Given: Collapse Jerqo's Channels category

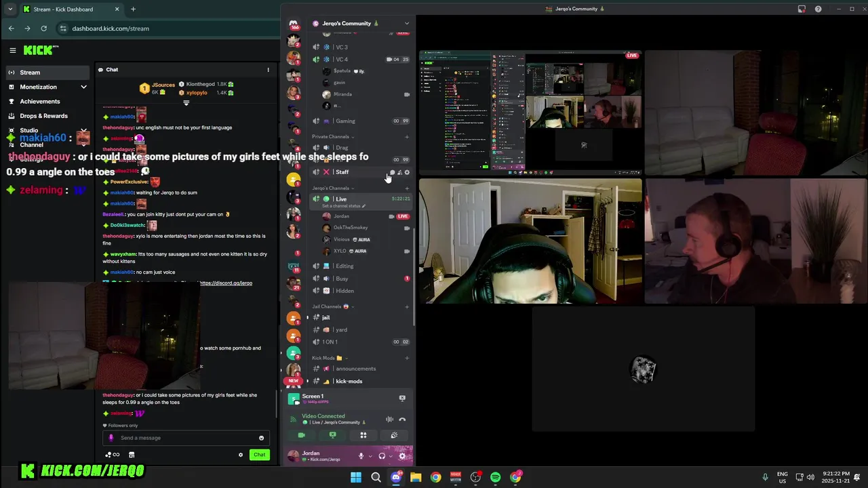Looking at the screenshot, I should point(333,188).
